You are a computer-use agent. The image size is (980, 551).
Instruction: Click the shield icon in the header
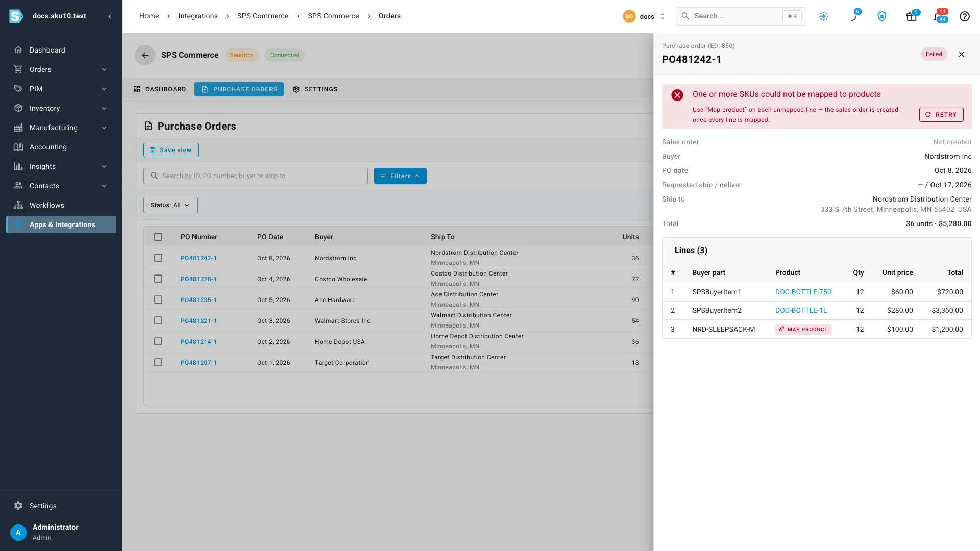882,16
